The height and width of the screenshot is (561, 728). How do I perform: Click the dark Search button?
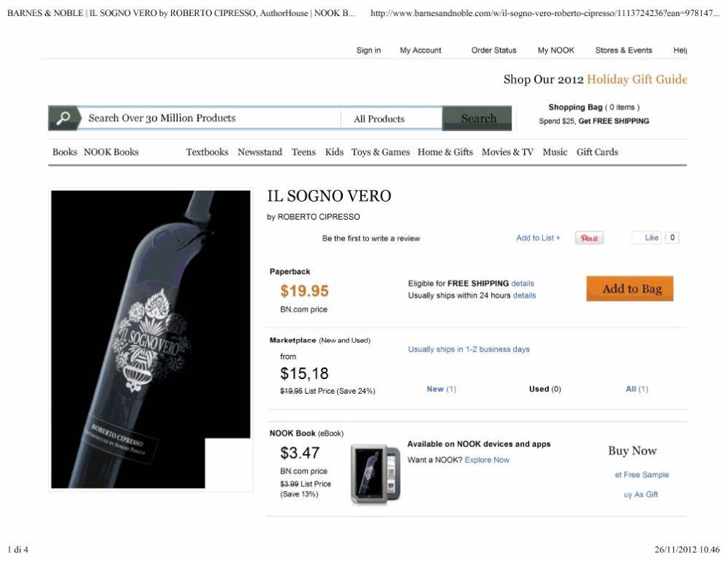478,118
